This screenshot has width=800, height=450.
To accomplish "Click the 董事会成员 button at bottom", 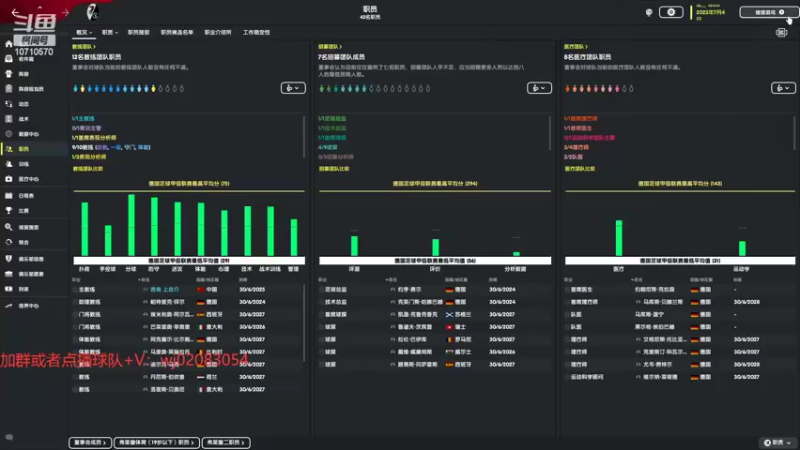I will click(x=90, y=442).
